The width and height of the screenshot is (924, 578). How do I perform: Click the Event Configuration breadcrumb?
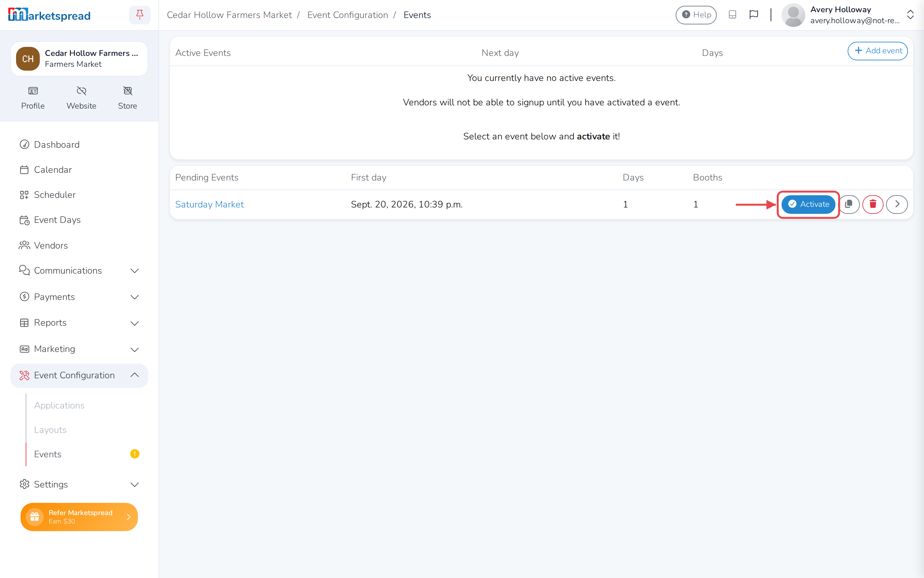click(347, 15)
